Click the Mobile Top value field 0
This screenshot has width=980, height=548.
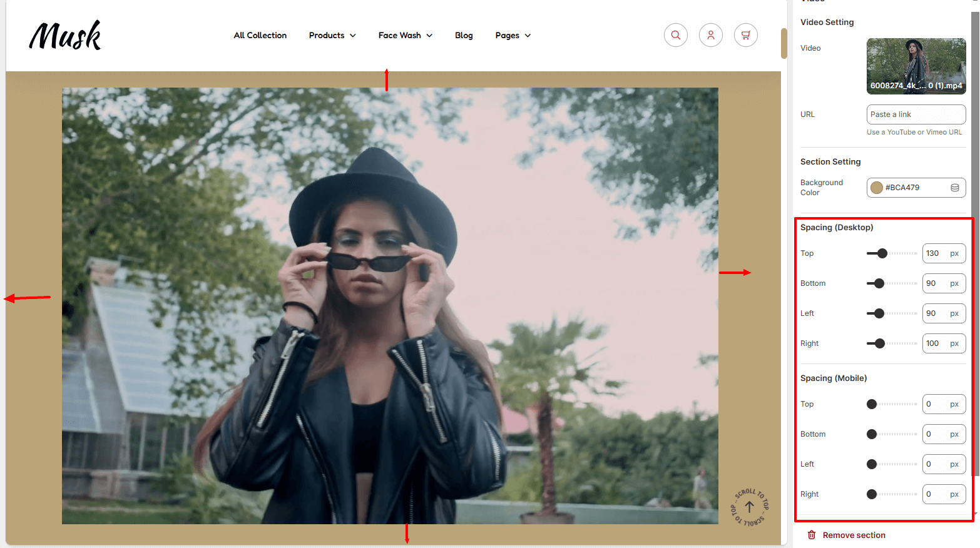point(944,404)
